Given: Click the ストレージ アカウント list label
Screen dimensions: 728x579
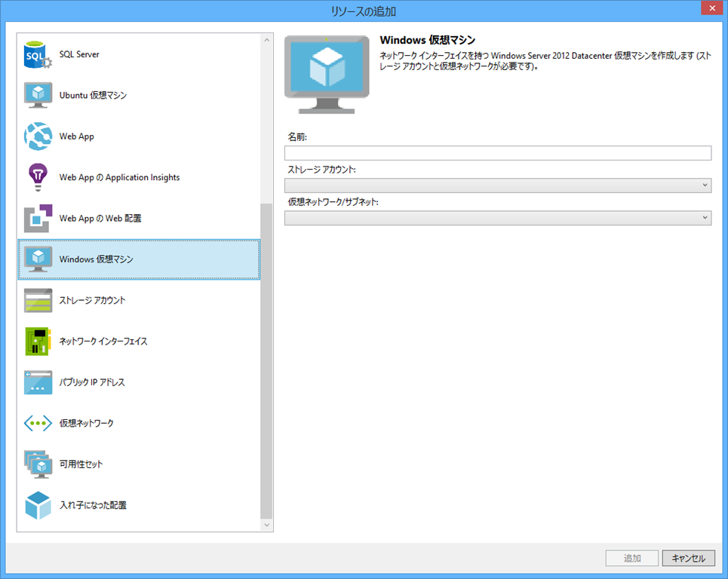Looking at the screenshot, I should tap(92, 300).
